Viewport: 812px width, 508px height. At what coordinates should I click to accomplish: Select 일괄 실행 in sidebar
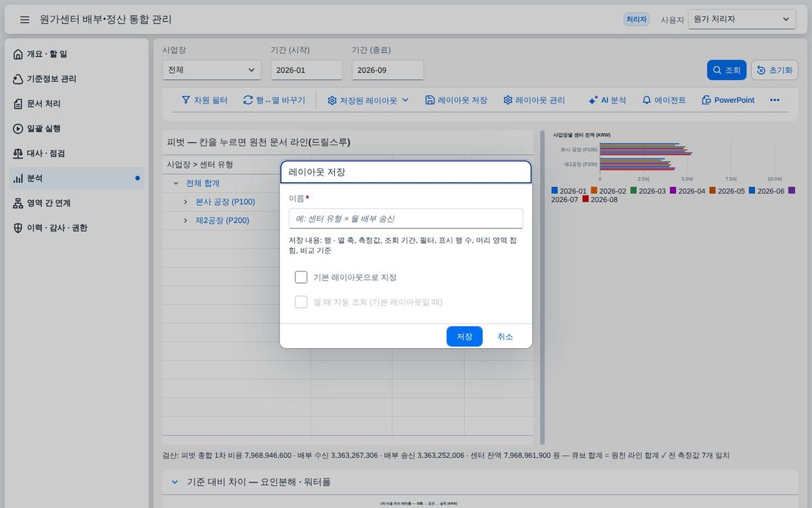(78, 129)
